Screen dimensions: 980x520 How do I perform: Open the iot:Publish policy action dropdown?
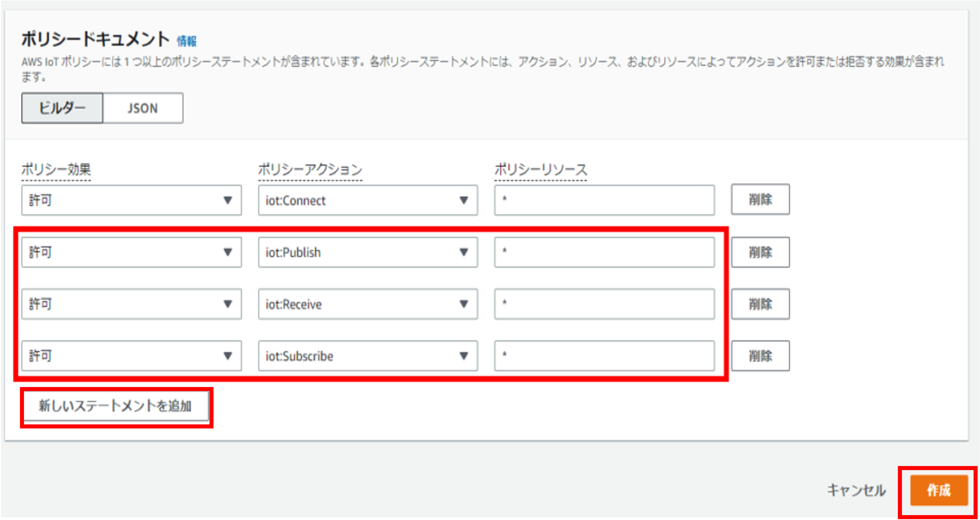pos(368,252)
